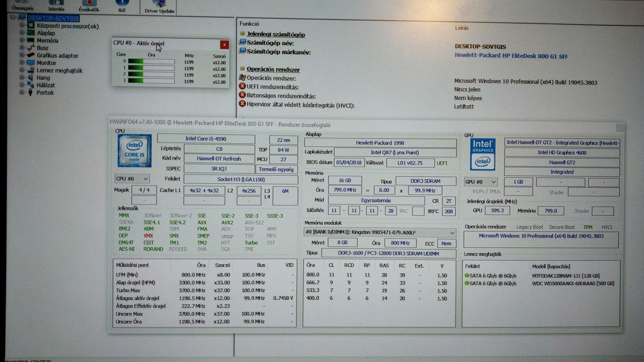Click the Intel Graphics GPU logo
Screen dimensions: 644x362
482,154
